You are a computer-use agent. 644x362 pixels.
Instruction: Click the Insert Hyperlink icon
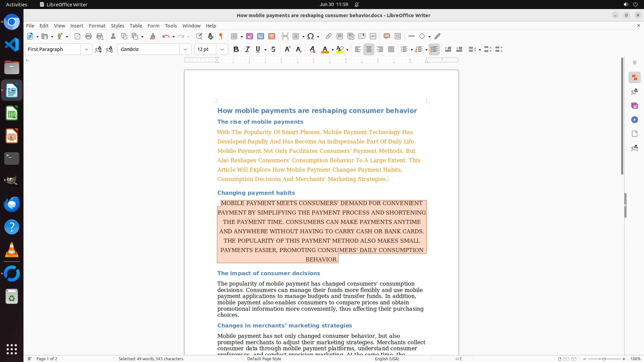tap(329, 36)
